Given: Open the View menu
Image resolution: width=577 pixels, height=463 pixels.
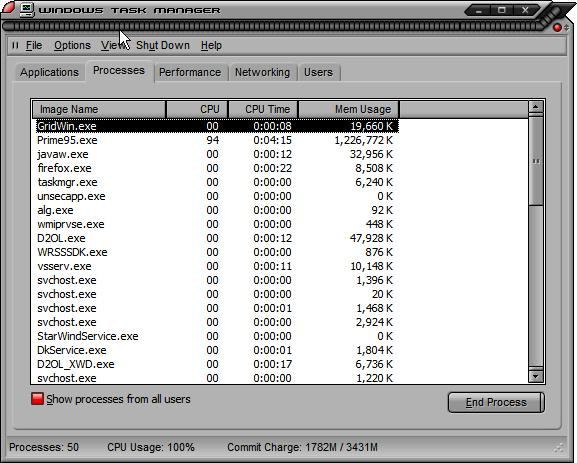Looking at the screenshot, I should tap(114, 45).
